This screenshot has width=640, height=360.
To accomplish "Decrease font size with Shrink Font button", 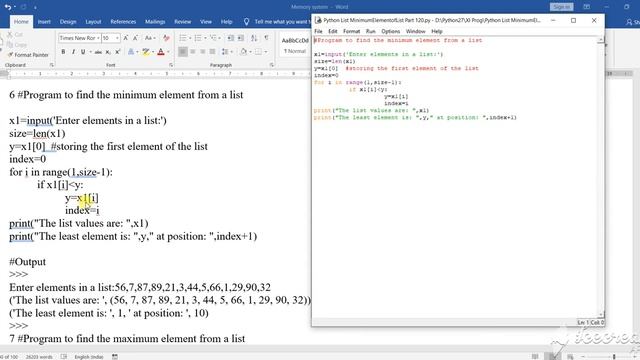I will pyautogui.click(x=136, y=38).
